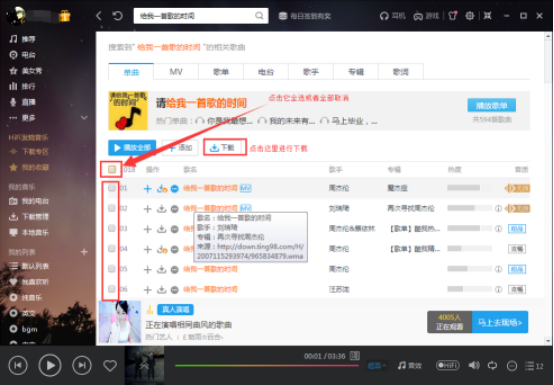
Task: Switch to the 歌单 tab
Action: click(221, 72)
